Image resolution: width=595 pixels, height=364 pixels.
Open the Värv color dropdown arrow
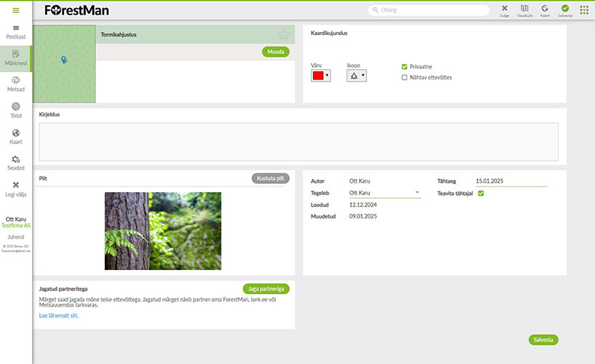point(327,75)
